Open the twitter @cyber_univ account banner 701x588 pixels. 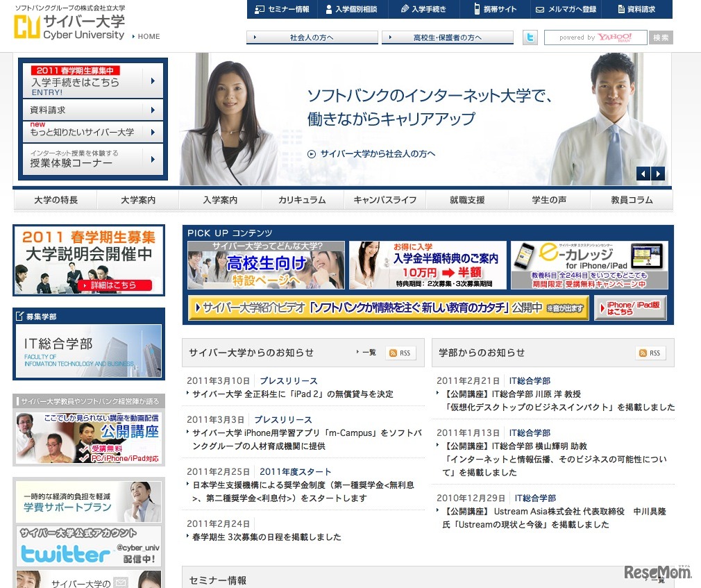pos(89,546)
